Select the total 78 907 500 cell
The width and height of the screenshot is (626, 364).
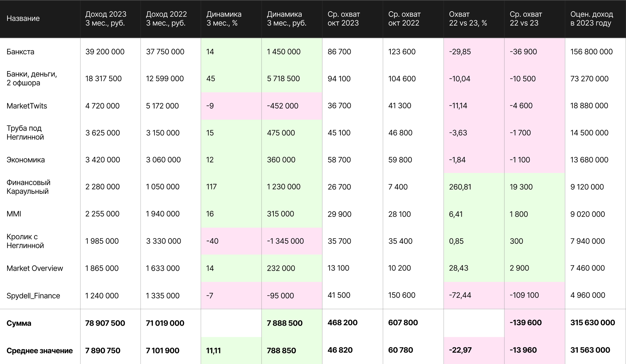[x=105, y=323]
